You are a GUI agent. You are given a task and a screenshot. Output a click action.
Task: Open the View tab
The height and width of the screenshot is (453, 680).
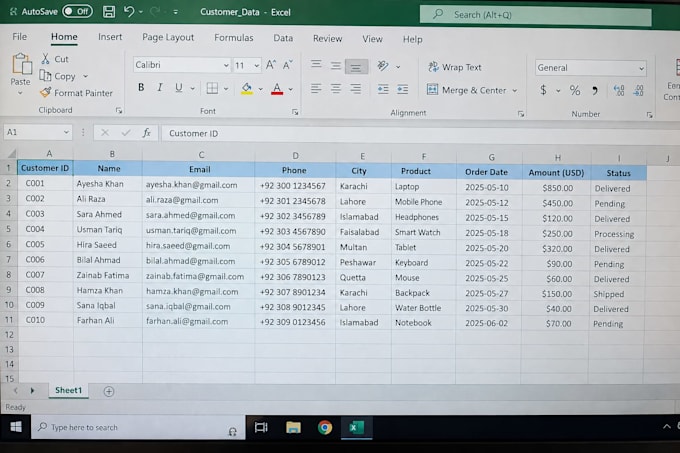(x=373, y=39)
